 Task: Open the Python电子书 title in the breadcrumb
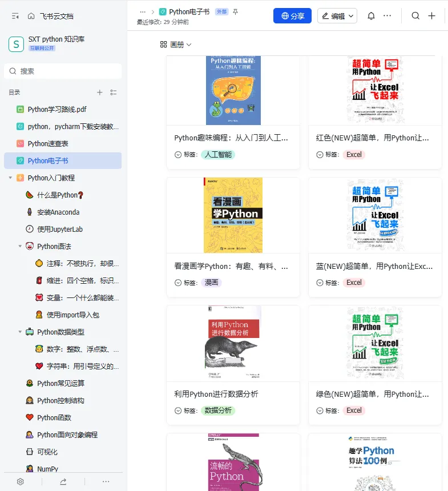(x=189, y=11)
